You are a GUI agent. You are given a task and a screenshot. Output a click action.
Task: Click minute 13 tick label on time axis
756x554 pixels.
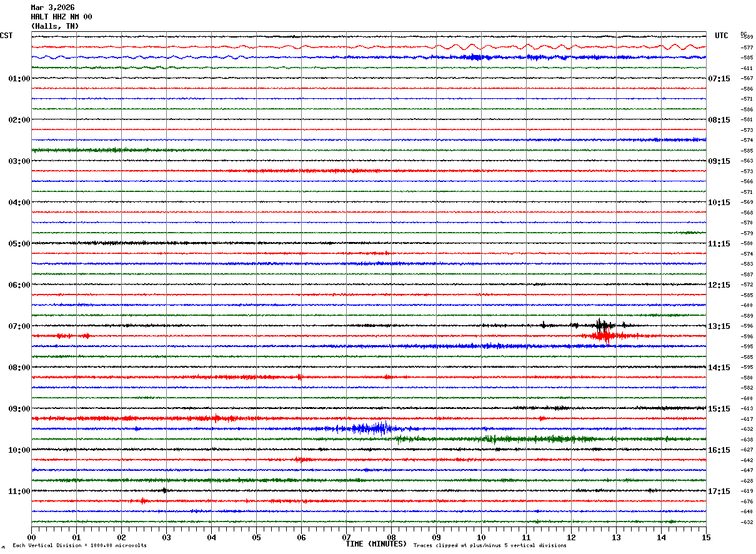click(x=616, y=537)
